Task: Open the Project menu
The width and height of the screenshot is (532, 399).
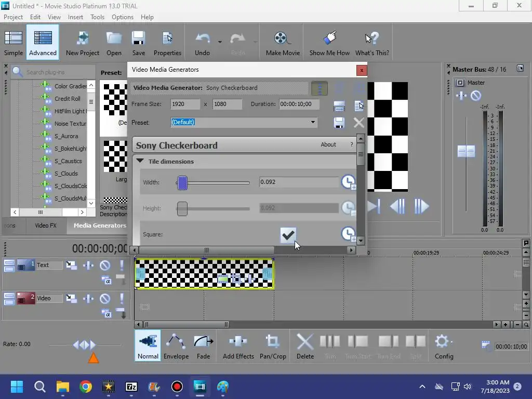Action: click(13, 17)
